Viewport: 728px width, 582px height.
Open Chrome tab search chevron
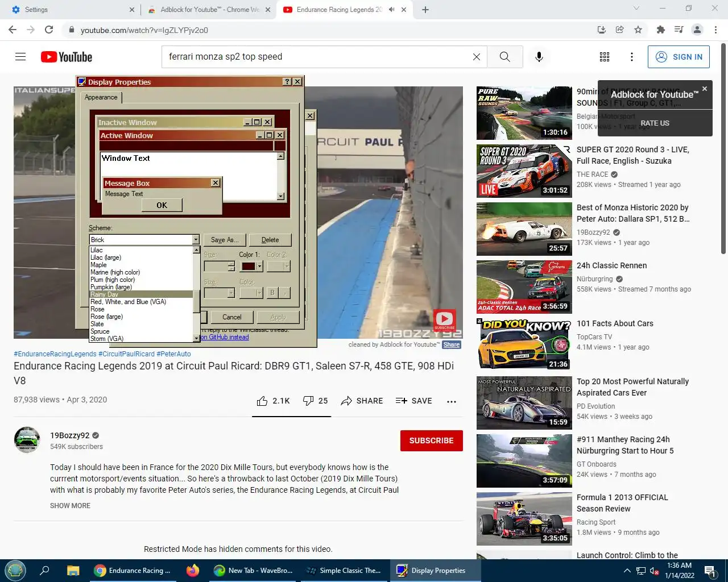(x=636, y=9)
